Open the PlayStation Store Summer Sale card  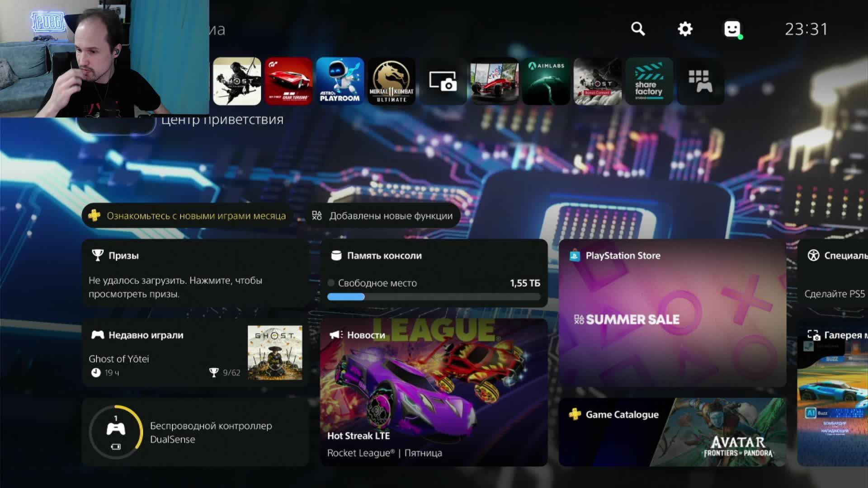tap(672, 313)
